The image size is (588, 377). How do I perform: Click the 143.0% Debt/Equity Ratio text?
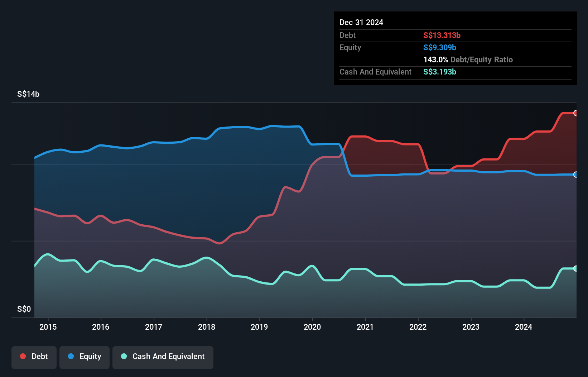pyautogui.click(x=468, y=59)
